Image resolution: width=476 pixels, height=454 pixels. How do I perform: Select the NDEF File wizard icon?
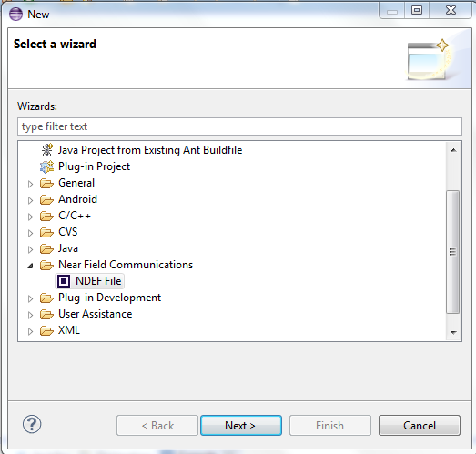(64, 281)
